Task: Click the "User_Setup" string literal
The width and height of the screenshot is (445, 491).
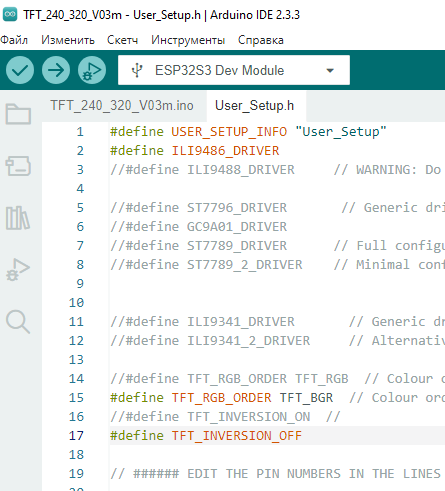Action: [x=341, y=132]
